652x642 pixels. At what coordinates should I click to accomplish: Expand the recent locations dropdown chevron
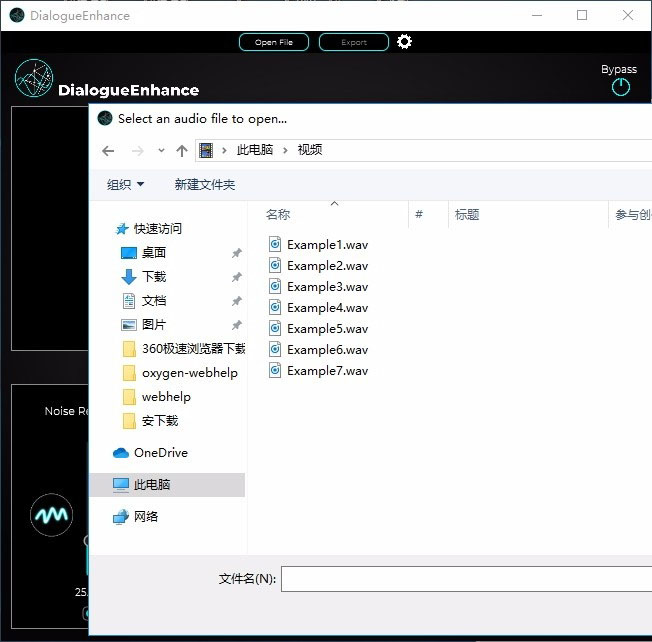pyautogui.click(x=161, y=151)
